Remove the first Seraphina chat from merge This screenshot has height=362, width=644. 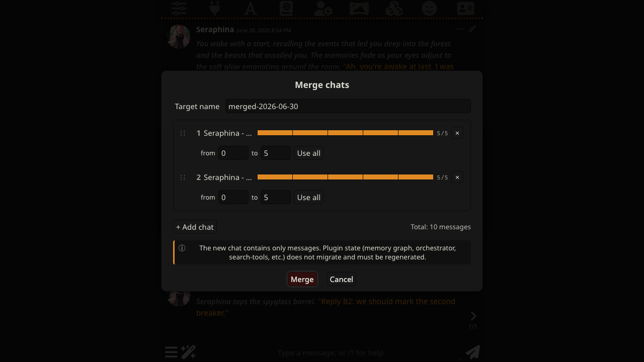[457, 133]
